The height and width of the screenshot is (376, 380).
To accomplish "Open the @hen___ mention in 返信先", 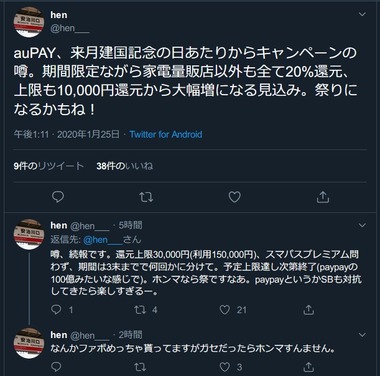I will click(x=103, y=240).
